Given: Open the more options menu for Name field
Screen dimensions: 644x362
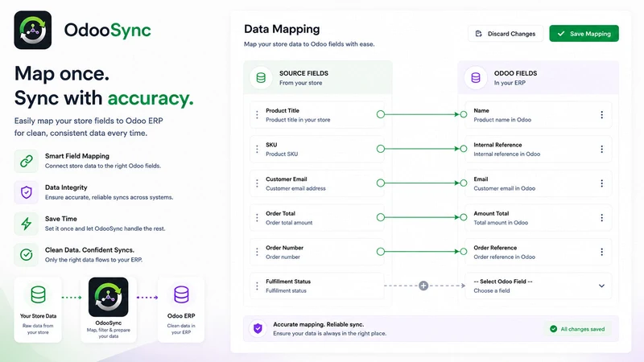Looking at the screenshot, I should coord(601,115).
